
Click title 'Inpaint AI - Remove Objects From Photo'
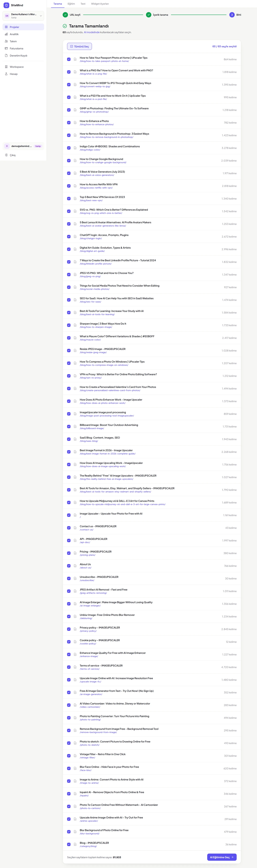[x=112, y=792]
